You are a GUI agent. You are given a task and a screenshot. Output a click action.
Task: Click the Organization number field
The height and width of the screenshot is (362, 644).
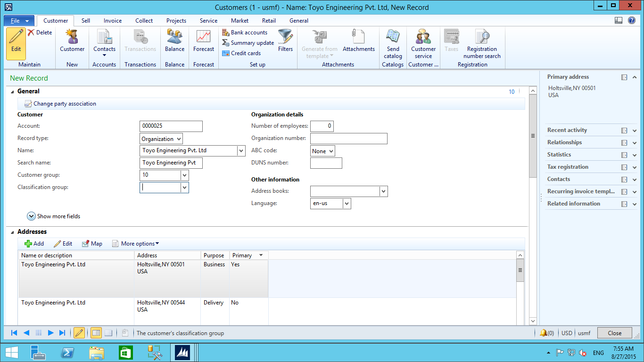(x=349, y=139)
